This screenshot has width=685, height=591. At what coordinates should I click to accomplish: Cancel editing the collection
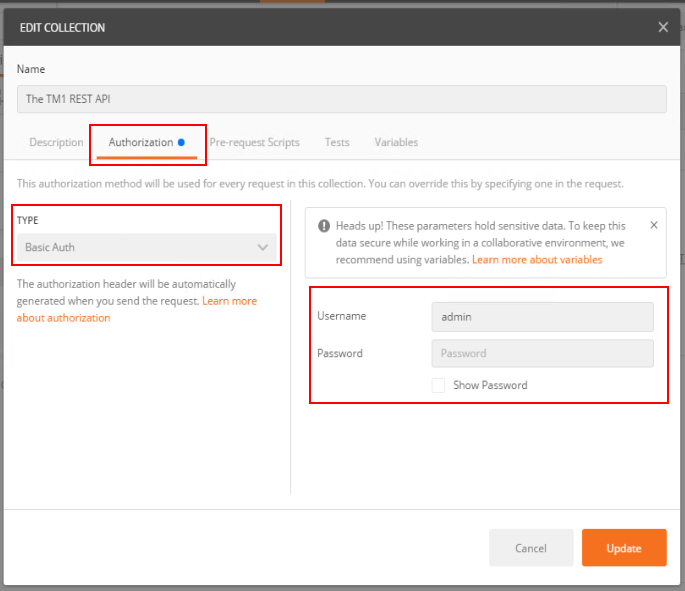(530, 548)
